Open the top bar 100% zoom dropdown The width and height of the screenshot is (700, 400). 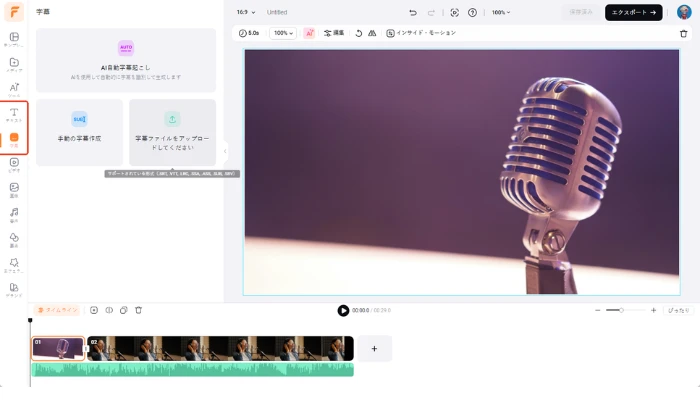pos(500,12)
